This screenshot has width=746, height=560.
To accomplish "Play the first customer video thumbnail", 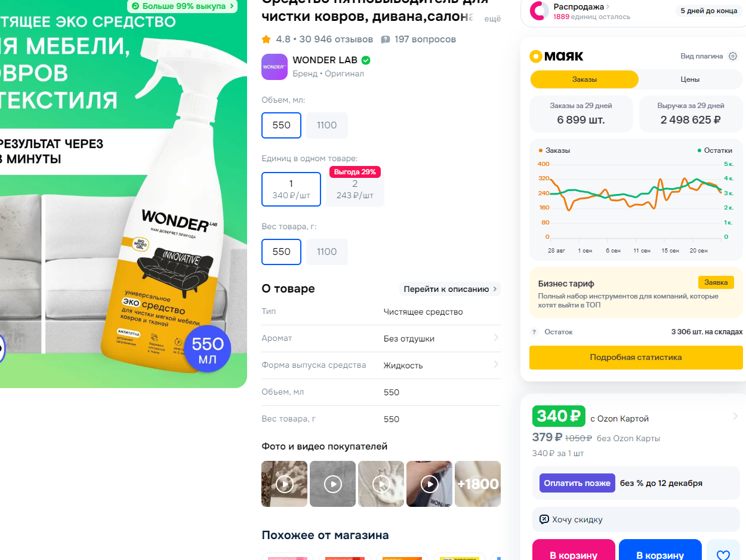I will [285, 484].
